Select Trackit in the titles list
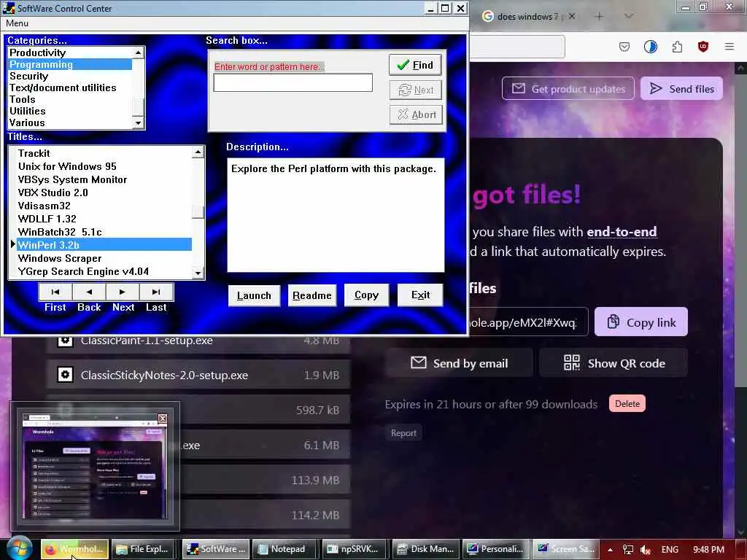This screenshot has width=747, height=560. pyautogui.click(x=104, y=153)
